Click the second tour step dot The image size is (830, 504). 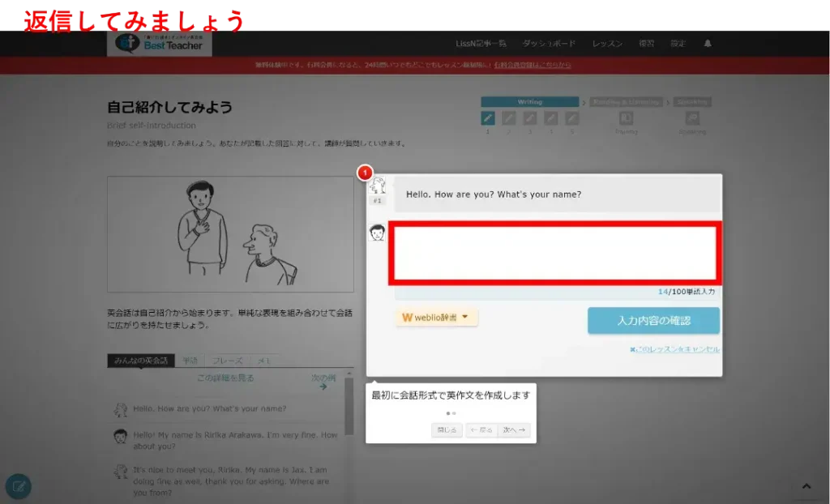pos(454,413)
